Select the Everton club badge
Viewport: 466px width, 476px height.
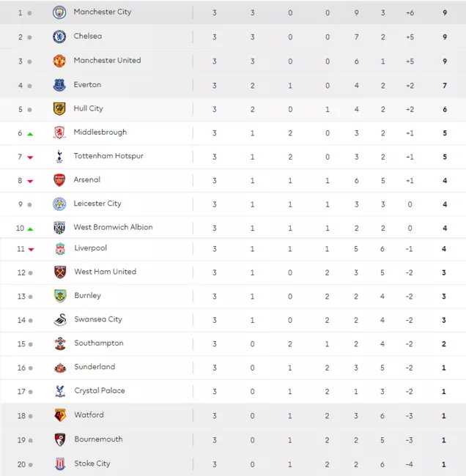(x=59, y=85)
